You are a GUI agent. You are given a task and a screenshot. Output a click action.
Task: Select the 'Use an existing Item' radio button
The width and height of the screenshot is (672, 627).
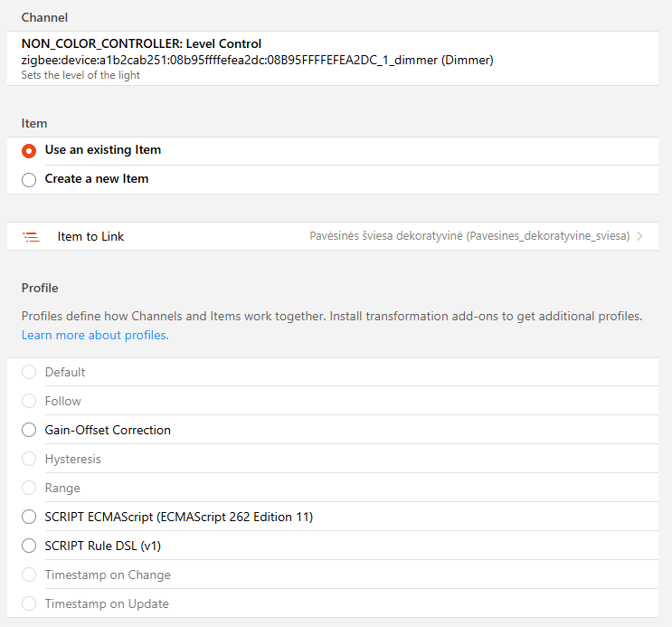(x=29, y=151)
